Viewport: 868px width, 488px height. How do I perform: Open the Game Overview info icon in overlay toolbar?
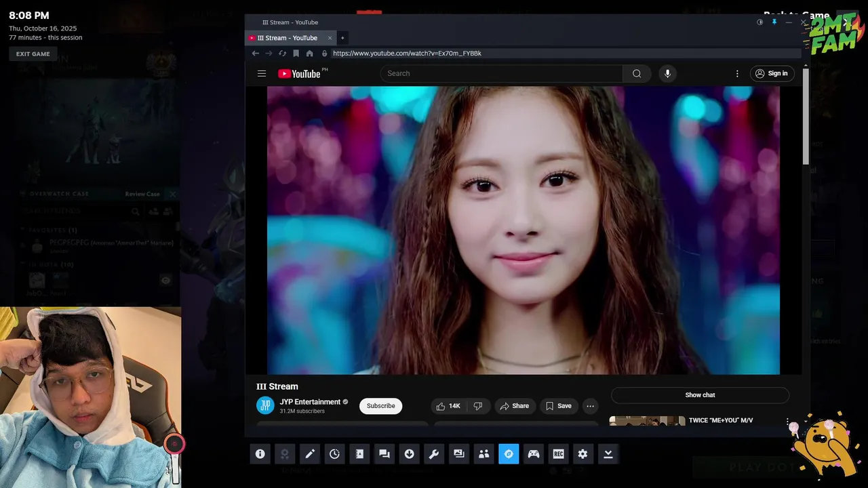[x=260, y=454]
